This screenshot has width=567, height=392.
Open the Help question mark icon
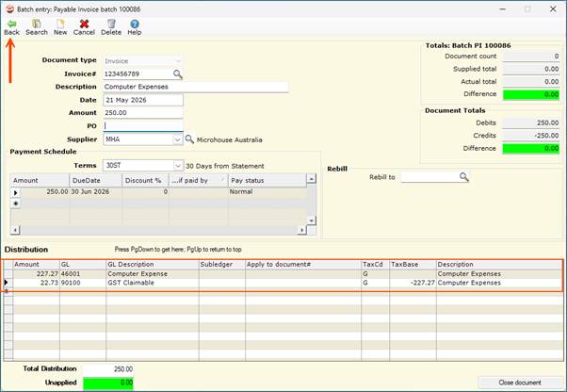[x=135, y=24]
